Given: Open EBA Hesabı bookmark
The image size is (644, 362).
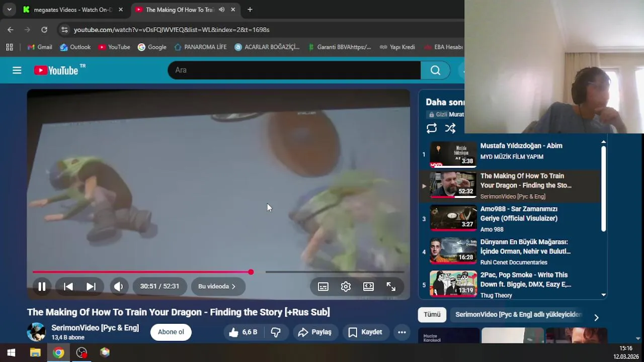Looking at the screenshot, I should (443, 47).
